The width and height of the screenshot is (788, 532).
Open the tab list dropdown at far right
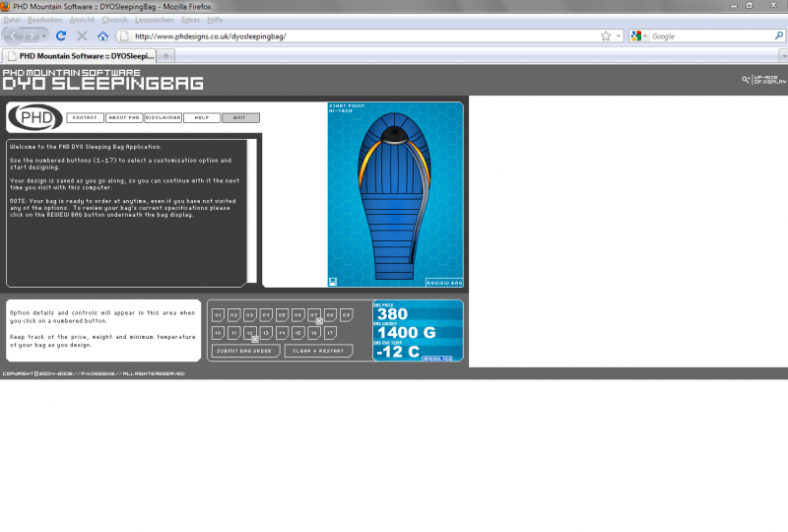[783, 56]
